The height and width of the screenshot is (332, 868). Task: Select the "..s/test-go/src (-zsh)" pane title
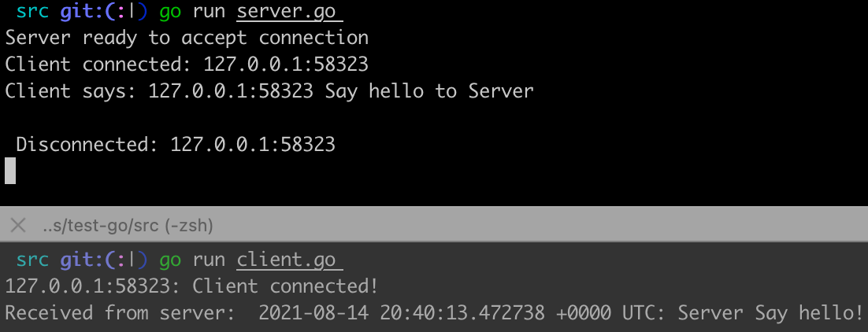[128, 226]
